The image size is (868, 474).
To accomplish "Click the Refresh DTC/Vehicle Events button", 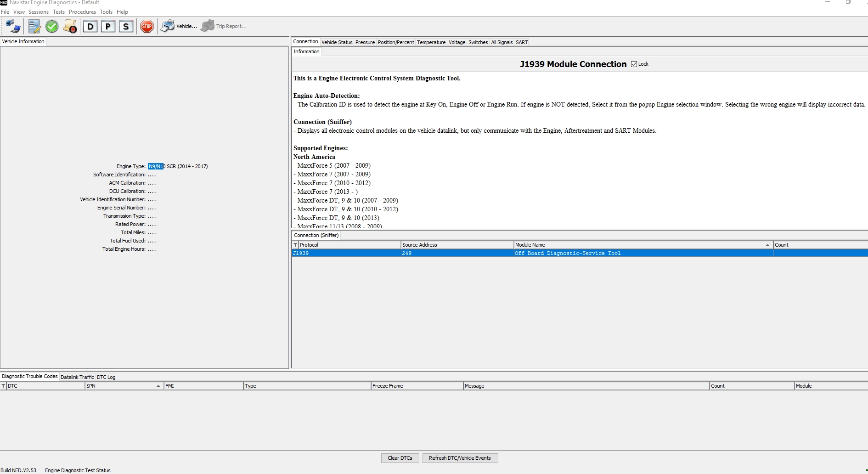I will (x=460, y=458).
